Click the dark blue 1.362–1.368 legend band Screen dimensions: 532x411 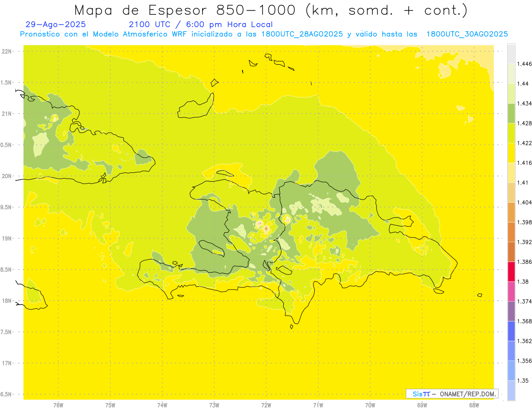[511, 331]
